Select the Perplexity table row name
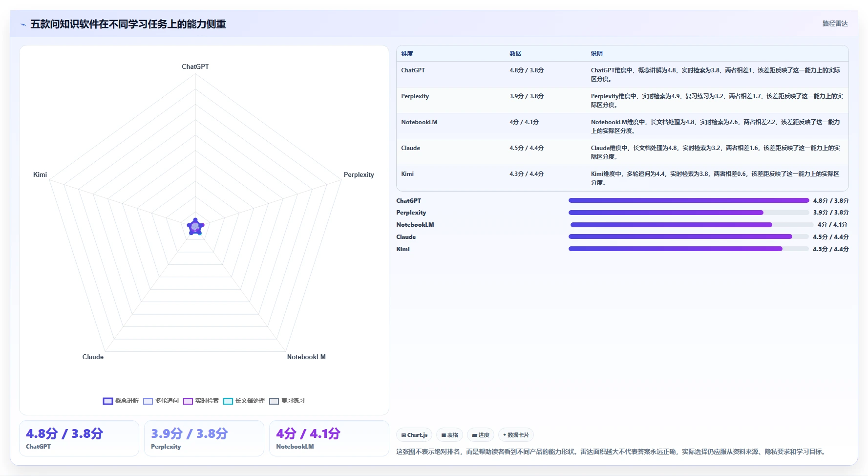Viewport: 868px width, 476px height. 415,96
